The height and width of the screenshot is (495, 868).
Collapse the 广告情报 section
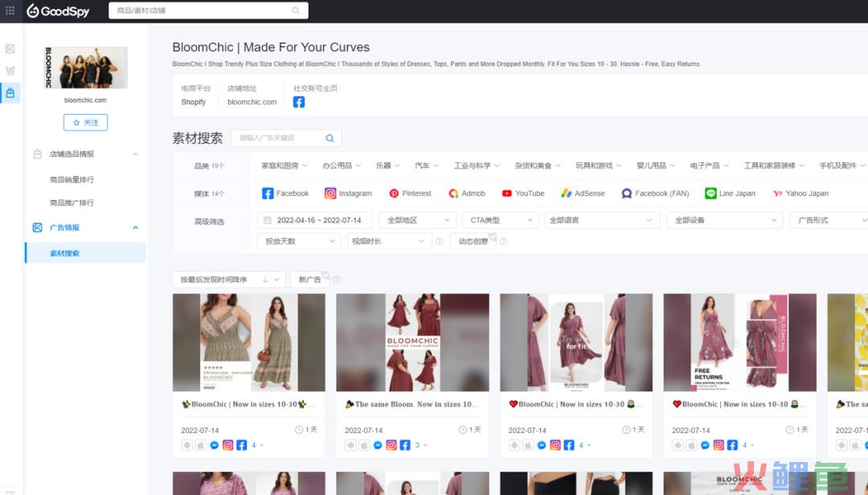click(x=136, y=227)
